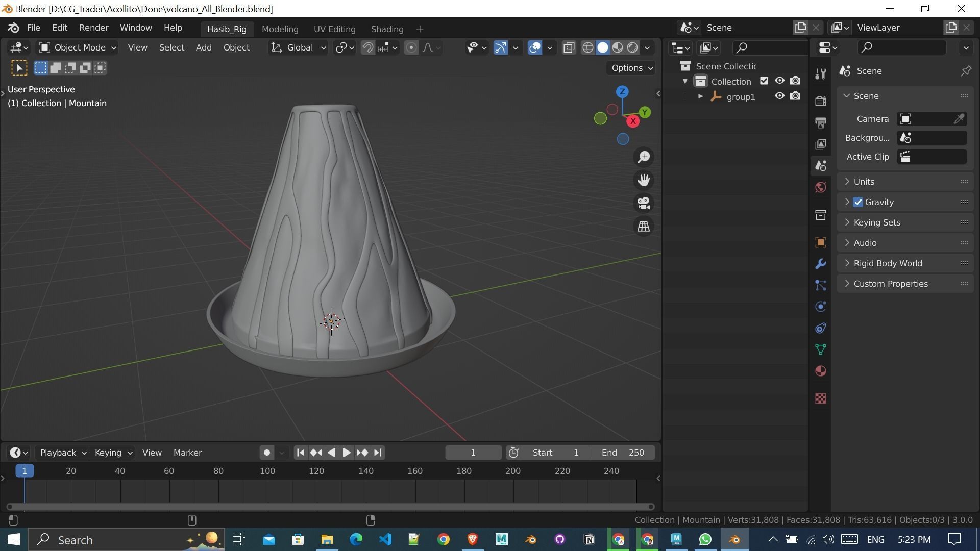
Task: Switch to the UV Editing workspace tab
Action: 334,29
